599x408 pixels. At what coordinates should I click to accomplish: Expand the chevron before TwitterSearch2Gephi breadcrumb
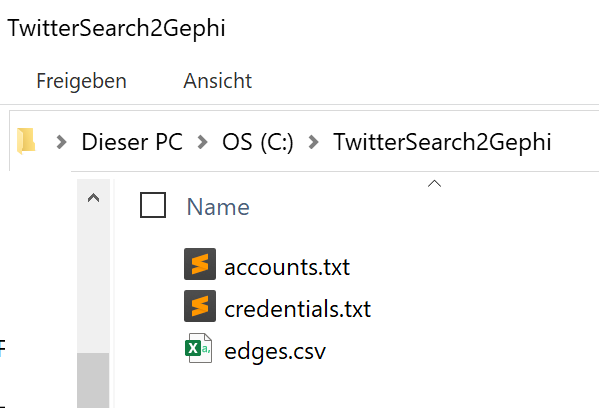(x=313, y=142)
